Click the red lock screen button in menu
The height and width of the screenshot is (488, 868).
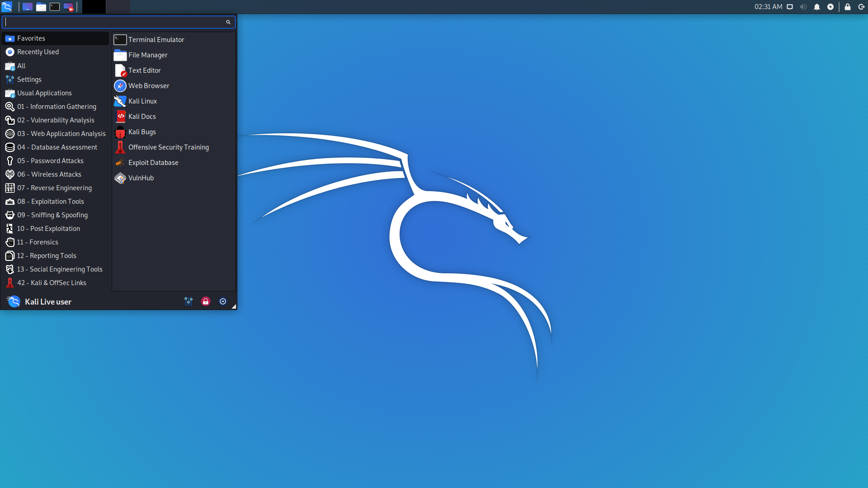[206, 301]
